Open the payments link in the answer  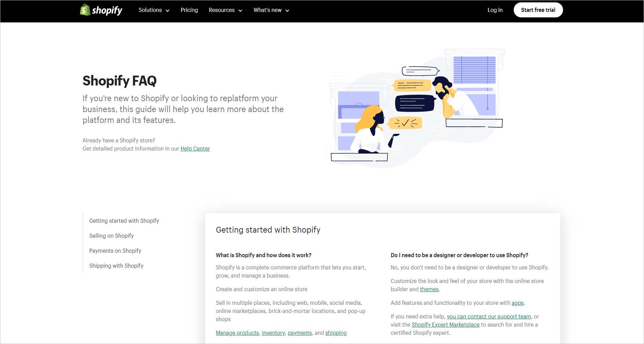300,333
